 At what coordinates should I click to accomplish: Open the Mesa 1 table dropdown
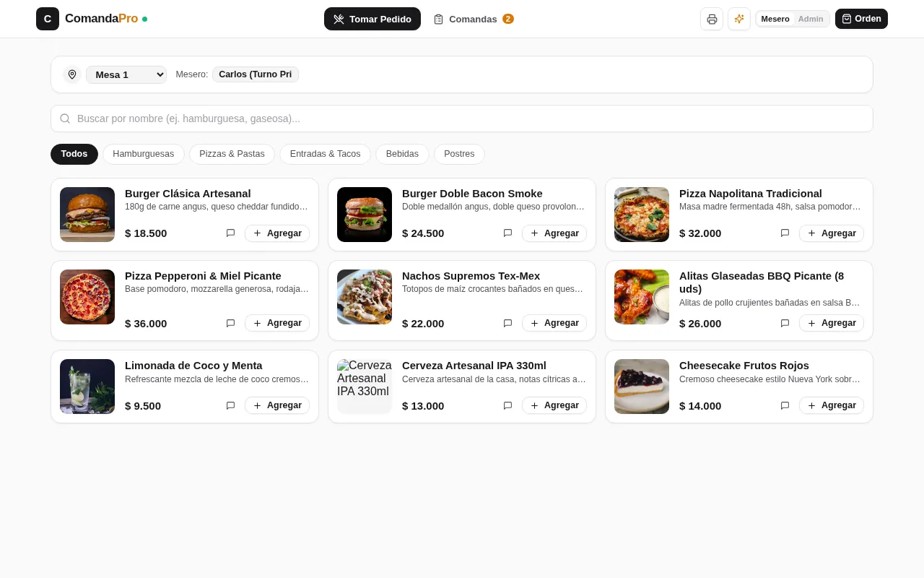[126, 74]
